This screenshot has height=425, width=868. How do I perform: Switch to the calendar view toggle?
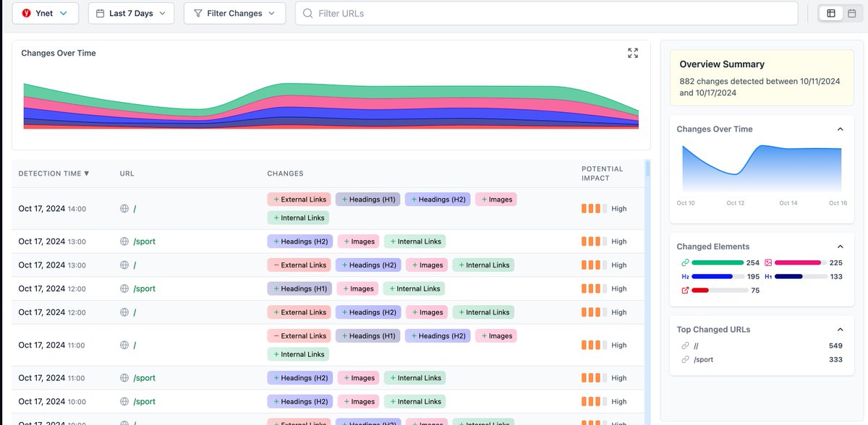pos(852,13)
